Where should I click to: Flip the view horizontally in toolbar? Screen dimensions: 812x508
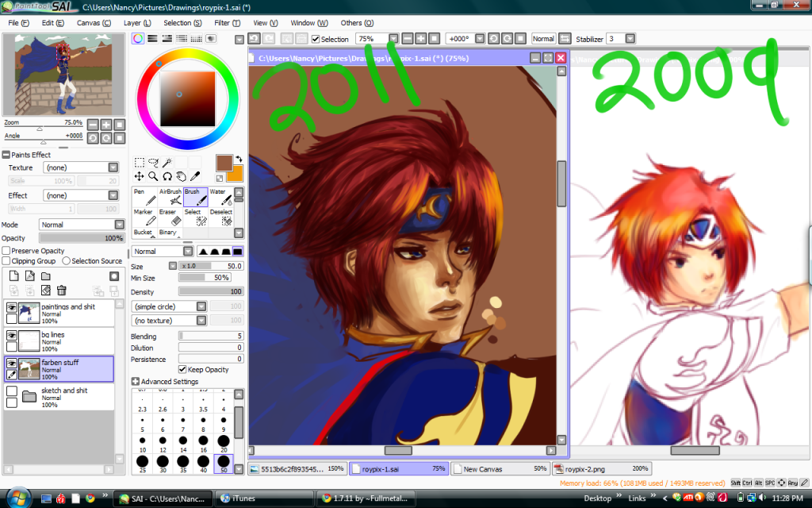pyautogui.click(x=565, y=39)
